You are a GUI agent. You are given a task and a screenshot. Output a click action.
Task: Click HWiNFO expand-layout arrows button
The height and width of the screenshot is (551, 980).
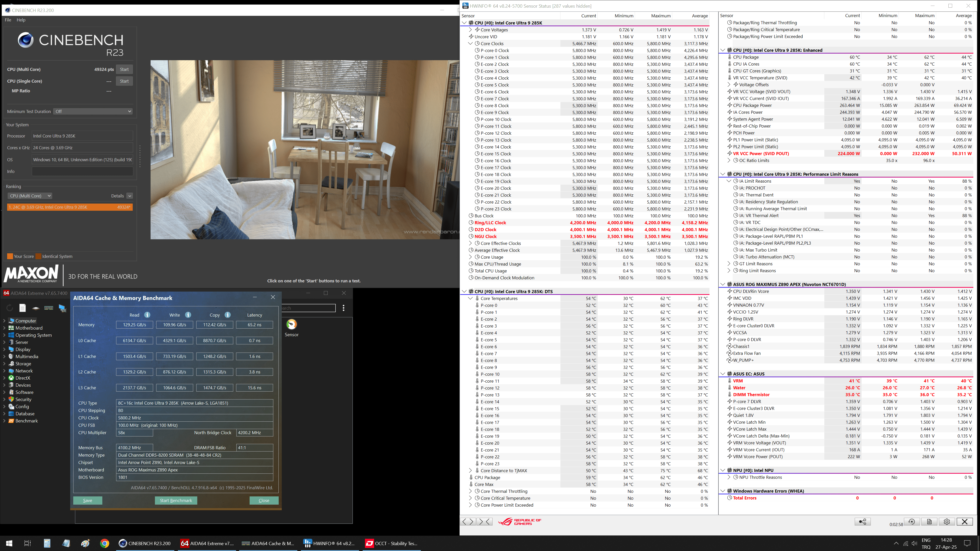468,522
